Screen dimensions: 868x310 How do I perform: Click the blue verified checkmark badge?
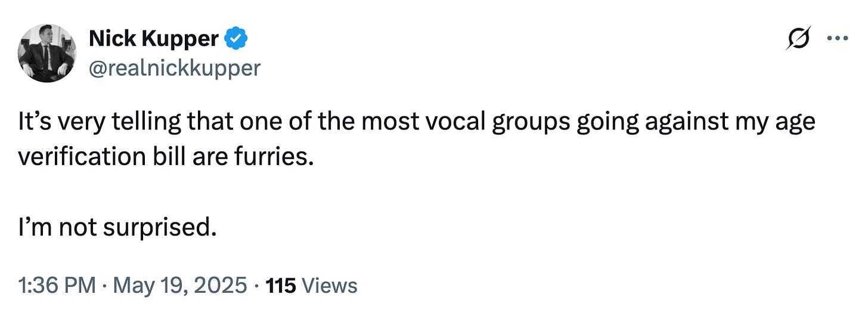tap(237, 39)
